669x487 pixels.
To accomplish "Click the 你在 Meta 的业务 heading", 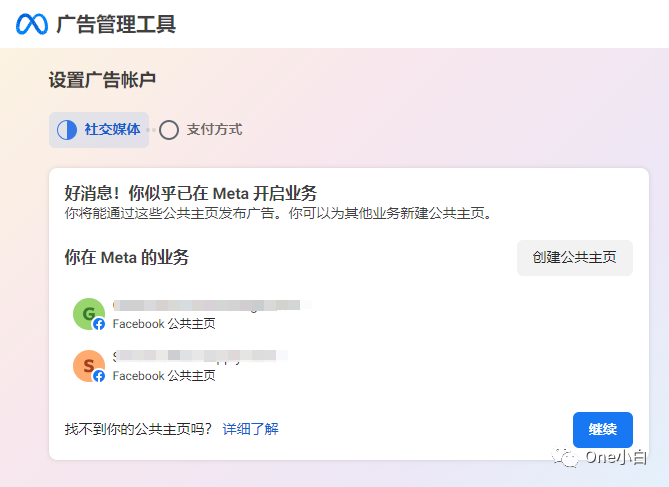I will click(x=127, y=257).
